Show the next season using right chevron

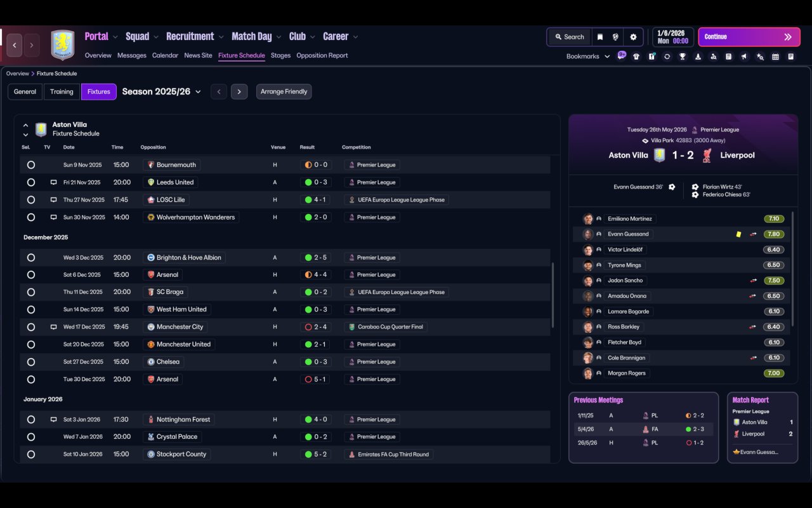click(x=239, y=91)
